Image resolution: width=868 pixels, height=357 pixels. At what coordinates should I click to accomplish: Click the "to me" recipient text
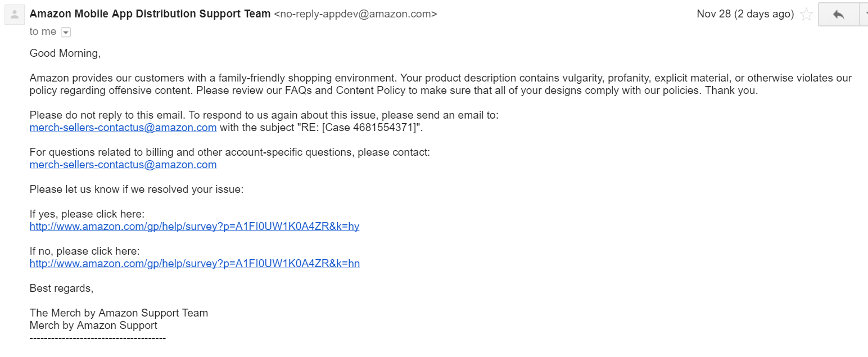pyautogui.click(x=43, y=32)
